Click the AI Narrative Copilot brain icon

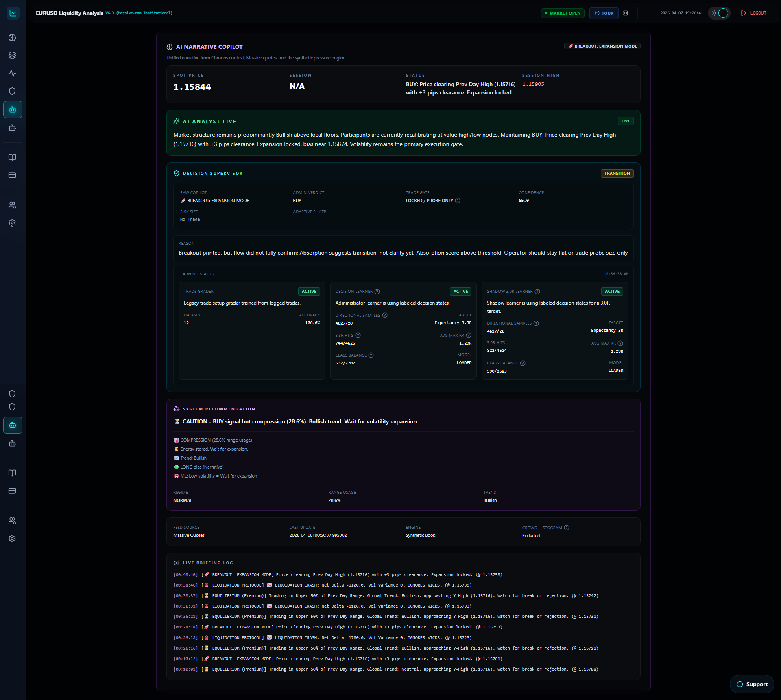click(x=170, y=47)
